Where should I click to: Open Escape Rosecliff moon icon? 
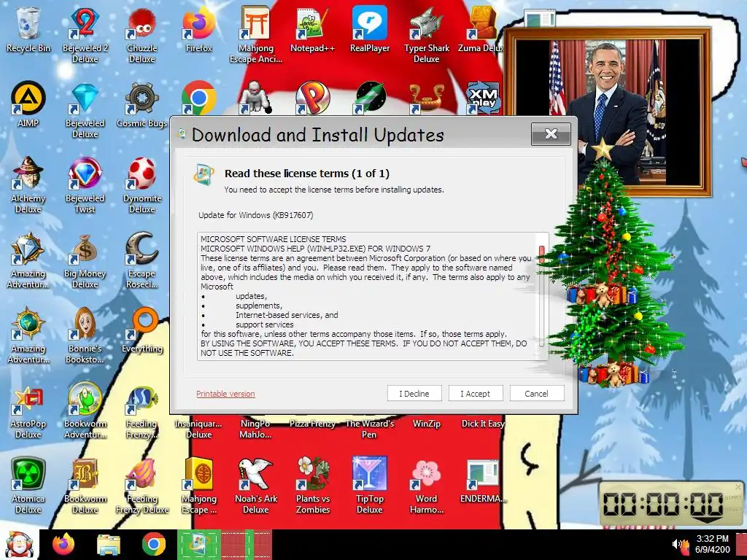tap(142, 260)
